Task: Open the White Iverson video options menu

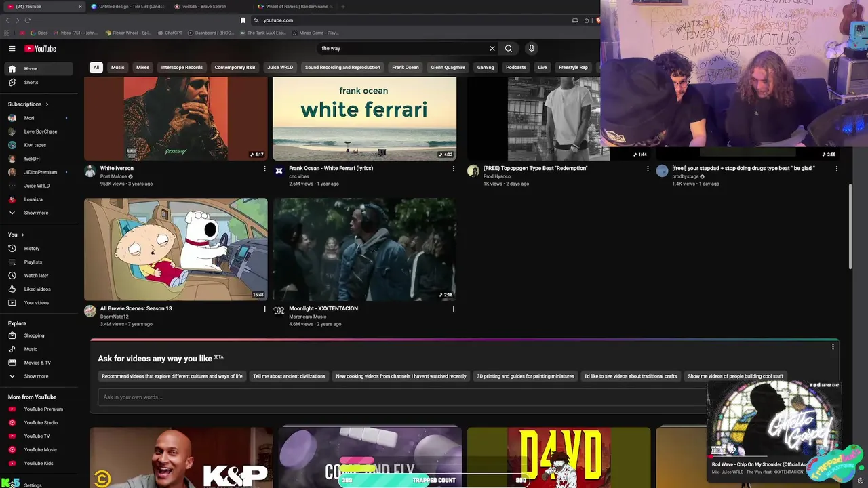Action: point(264,169)
